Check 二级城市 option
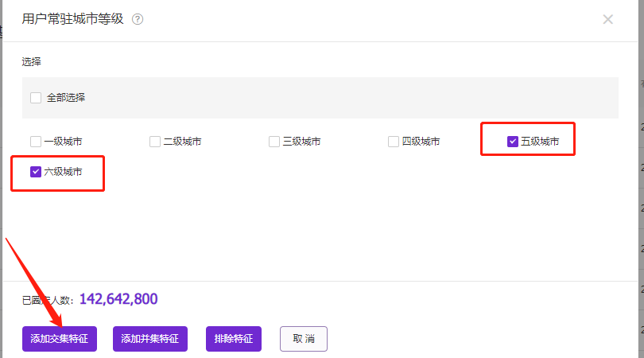 [155, 142]
